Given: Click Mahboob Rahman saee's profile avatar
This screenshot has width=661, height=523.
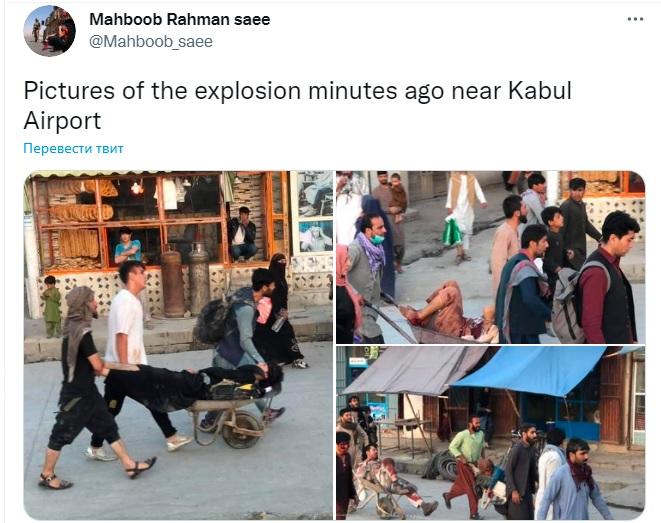Looking at the screenshot, I should 50,31.
